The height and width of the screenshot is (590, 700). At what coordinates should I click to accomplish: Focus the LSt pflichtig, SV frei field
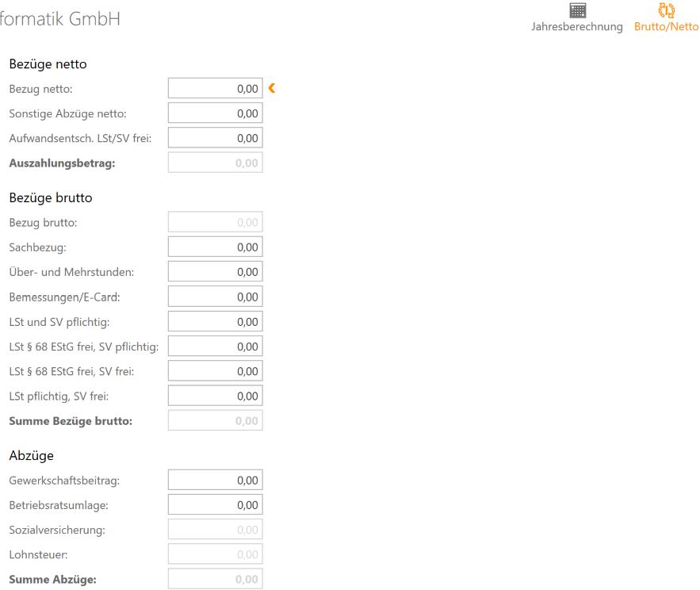coord(215,396)
